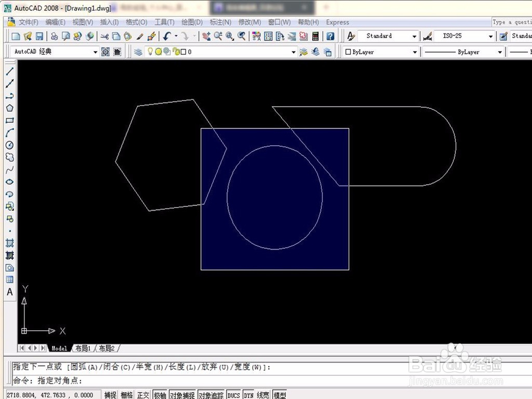Select the Polygon tool
532x399 pixels.
click(10, 108)
